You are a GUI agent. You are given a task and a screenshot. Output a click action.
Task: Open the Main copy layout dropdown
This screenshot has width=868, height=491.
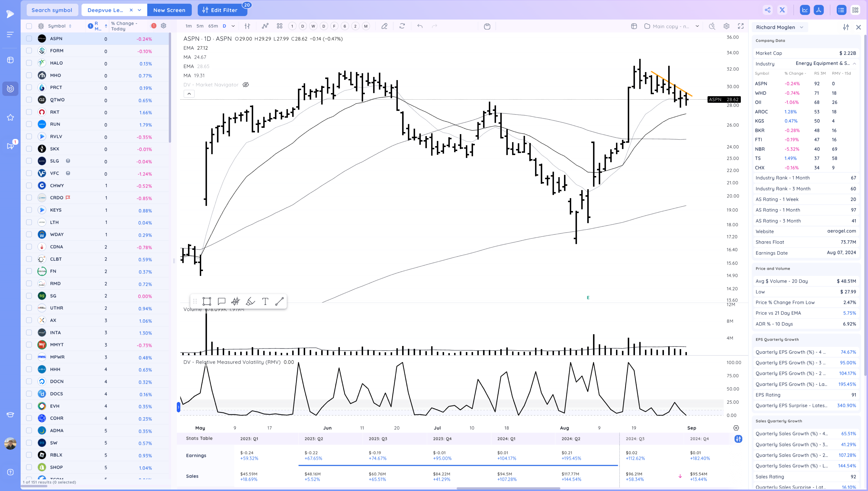[697, 26]
